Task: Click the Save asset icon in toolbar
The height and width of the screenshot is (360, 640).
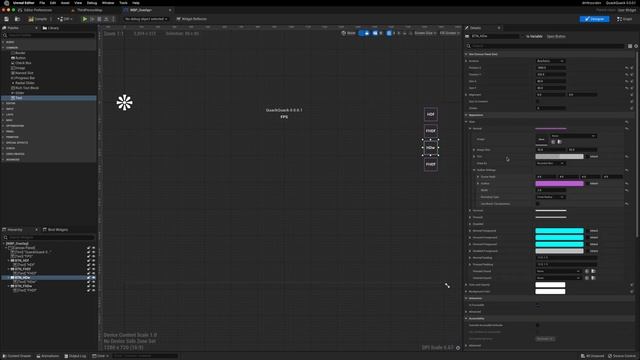Action: pyautogui.click(x=6, y=19)
